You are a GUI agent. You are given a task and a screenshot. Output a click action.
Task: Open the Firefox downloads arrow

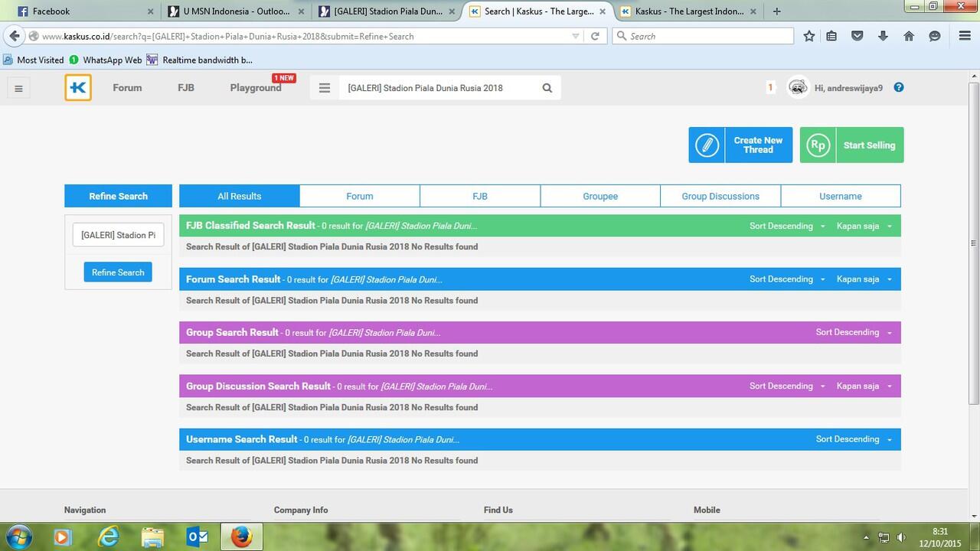883,36
